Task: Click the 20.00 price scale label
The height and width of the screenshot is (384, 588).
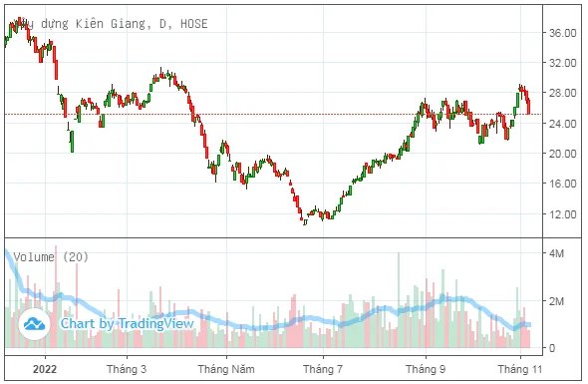Action: (x=562, y=154)
